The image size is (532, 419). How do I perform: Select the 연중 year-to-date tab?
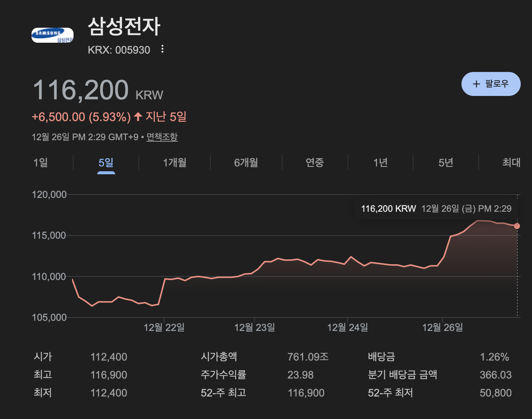315,163
